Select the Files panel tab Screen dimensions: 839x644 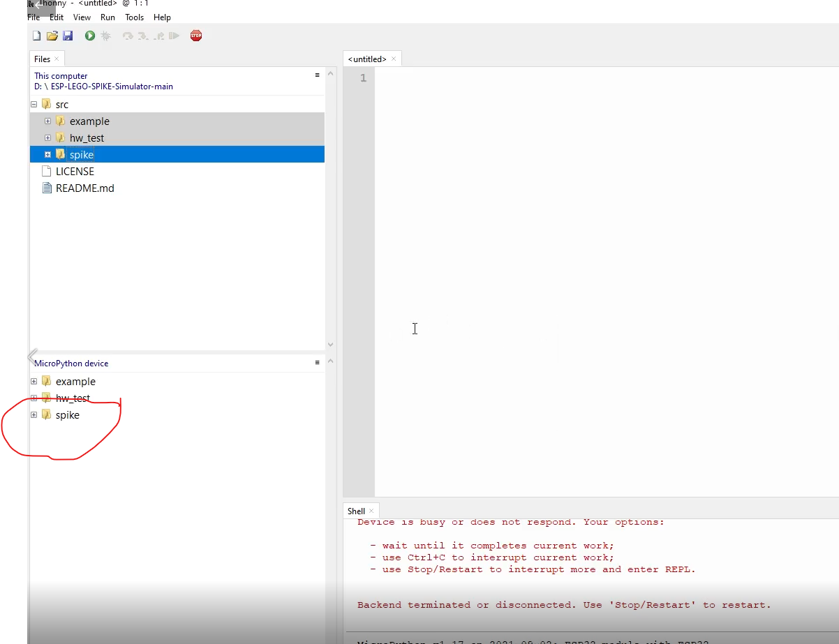43,59
